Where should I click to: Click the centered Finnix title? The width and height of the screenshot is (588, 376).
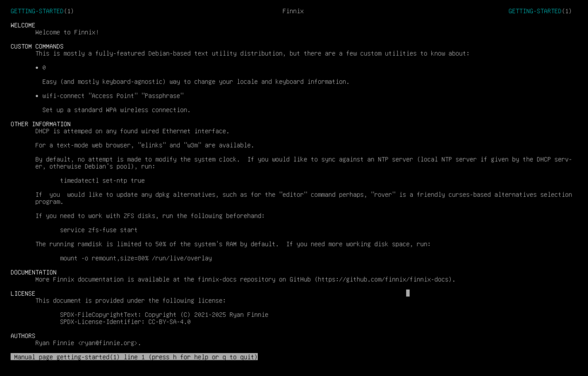pyautogui.click(x=293, y=11)
